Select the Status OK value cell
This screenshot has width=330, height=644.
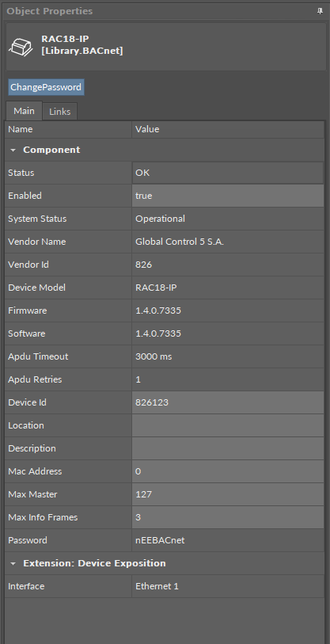coord(228,173)
